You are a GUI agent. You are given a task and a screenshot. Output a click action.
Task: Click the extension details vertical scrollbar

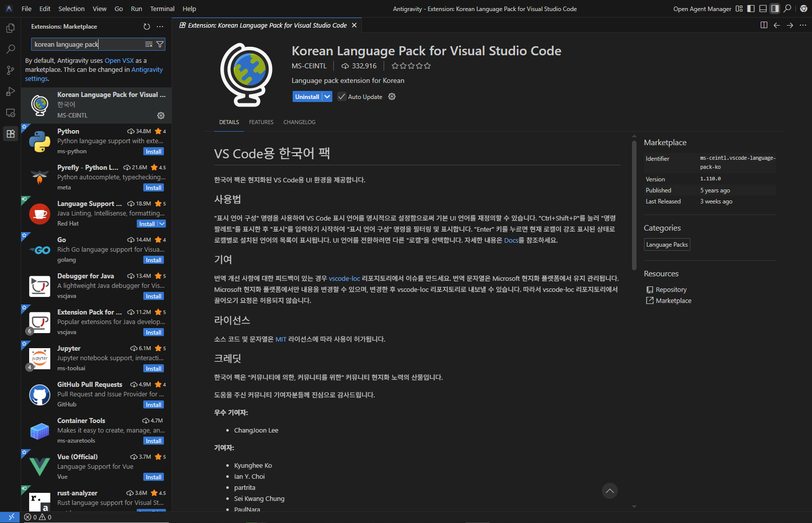[x=634, y=205]
